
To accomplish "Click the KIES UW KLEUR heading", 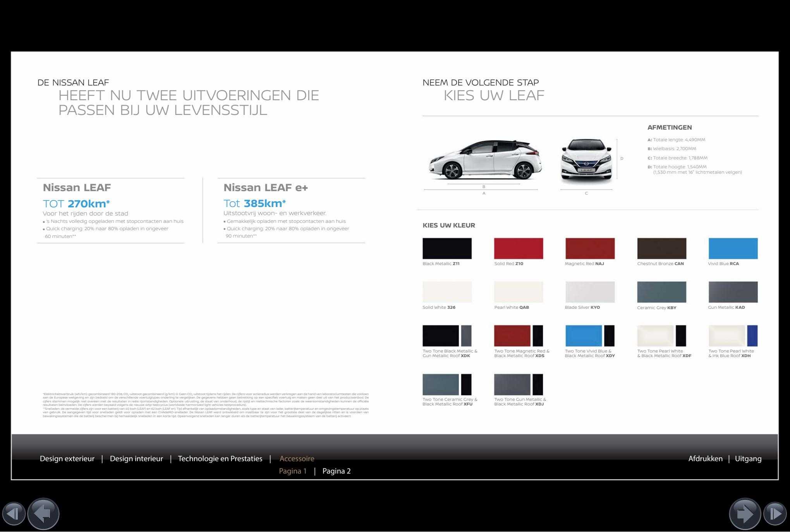I will pyautogui.click(x=449, y=225).
